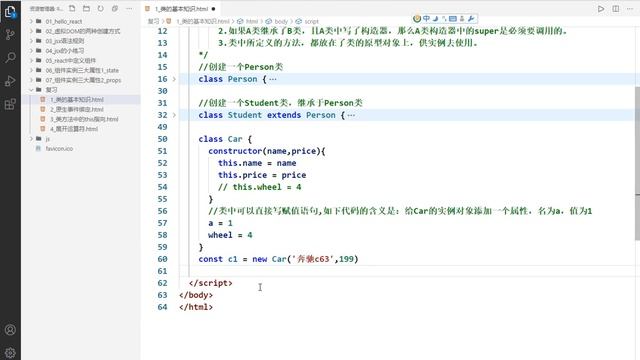Click the '// this.wheel = 4' comment

click(x=260, y=187)
